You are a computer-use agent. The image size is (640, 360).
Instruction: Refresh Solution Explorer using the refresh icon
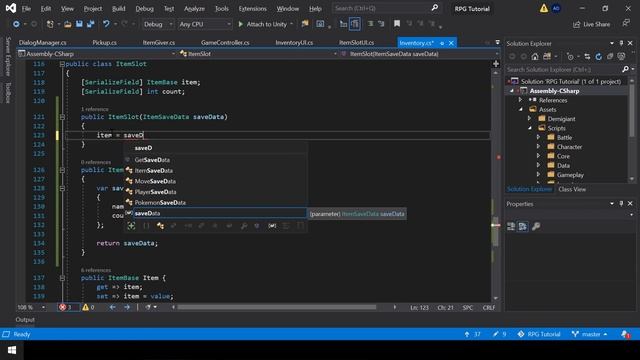click(x=598, y=57)
